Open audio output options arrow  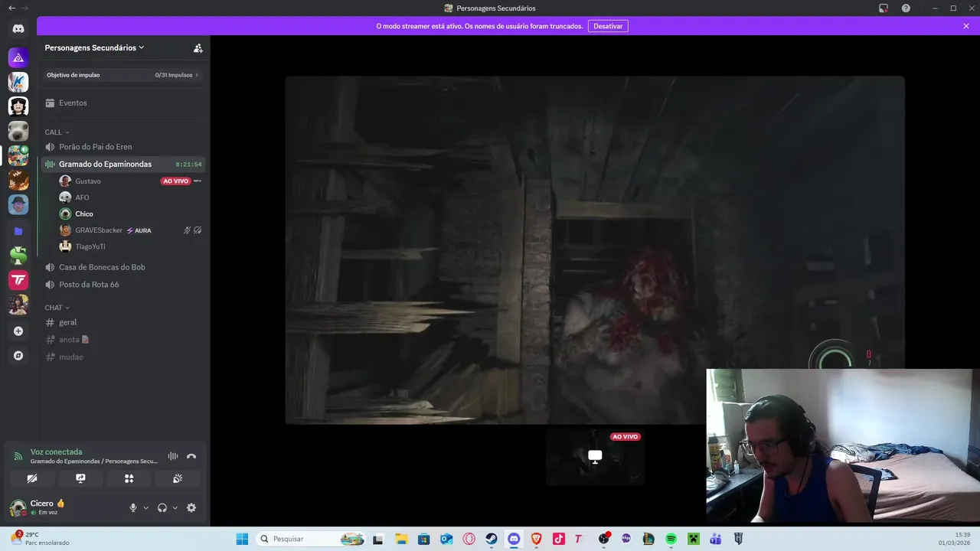[x=175, y=507]
